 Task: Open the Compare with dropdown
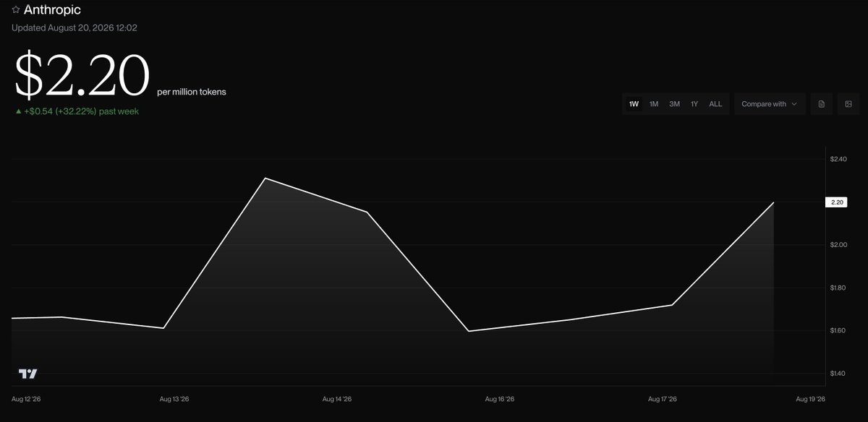coord(770,104)
